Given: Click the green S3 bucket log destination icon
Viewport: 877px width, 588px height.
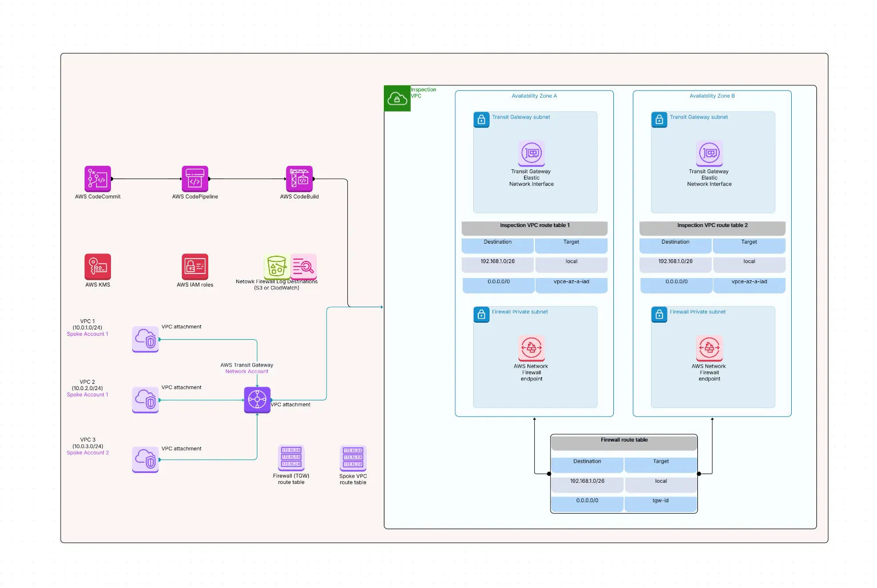Looking at the screenshot, I should coord(277,267).
